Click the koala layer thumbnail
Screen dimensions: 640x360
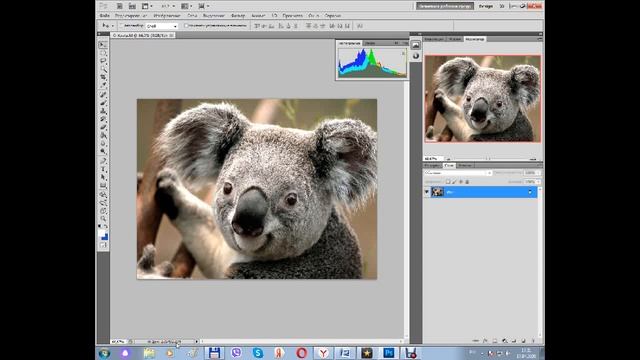[438, 191]
